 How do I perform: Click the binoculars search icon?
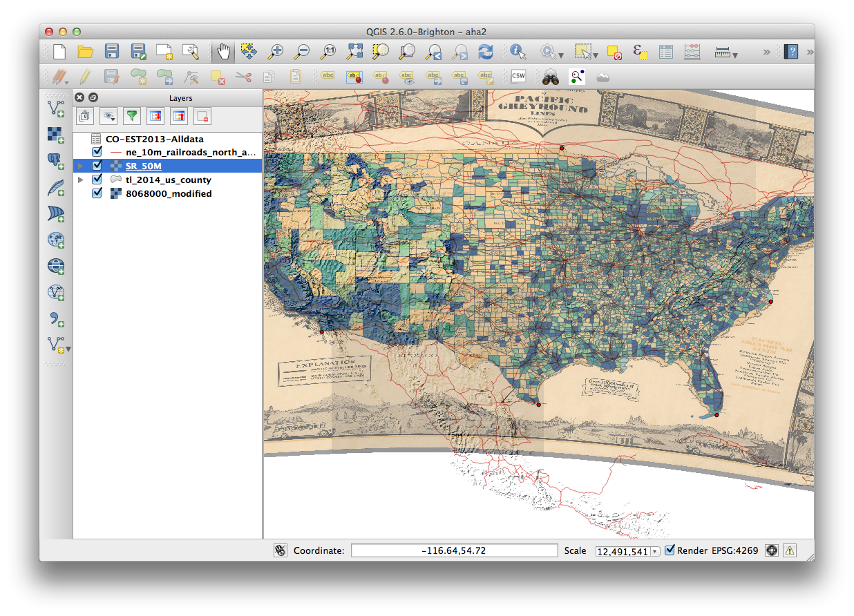point(550,77)
